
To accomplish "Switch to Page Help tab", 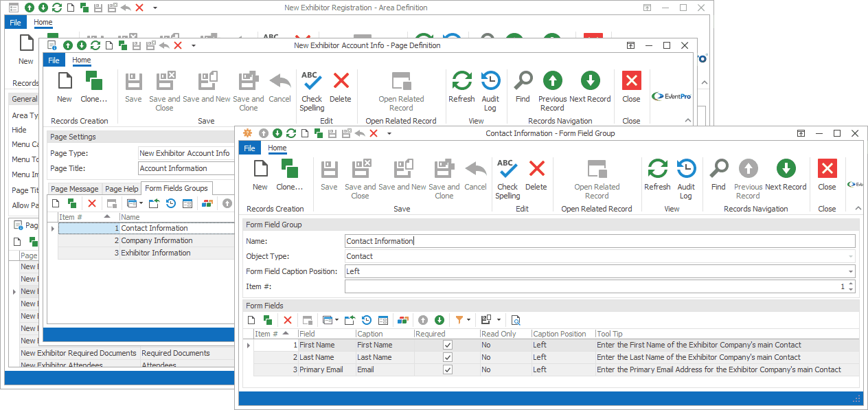I will (122, 189).
